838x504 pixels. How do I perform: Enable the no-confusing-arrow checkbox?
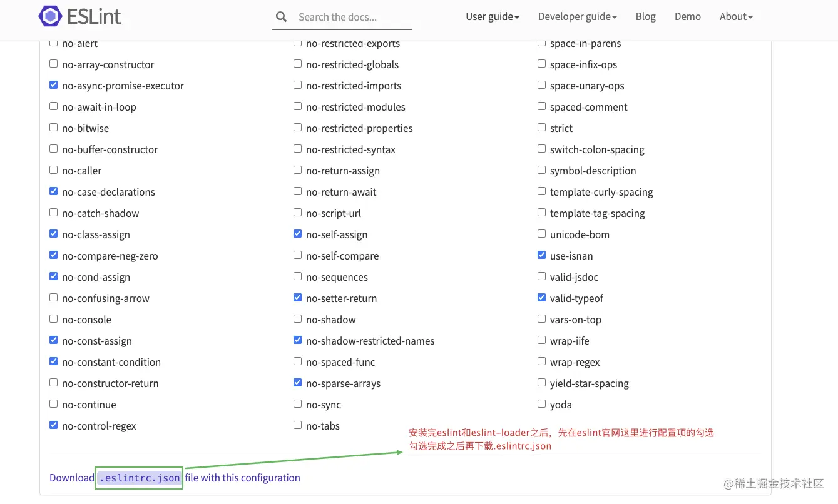click(x=53, y=298)
